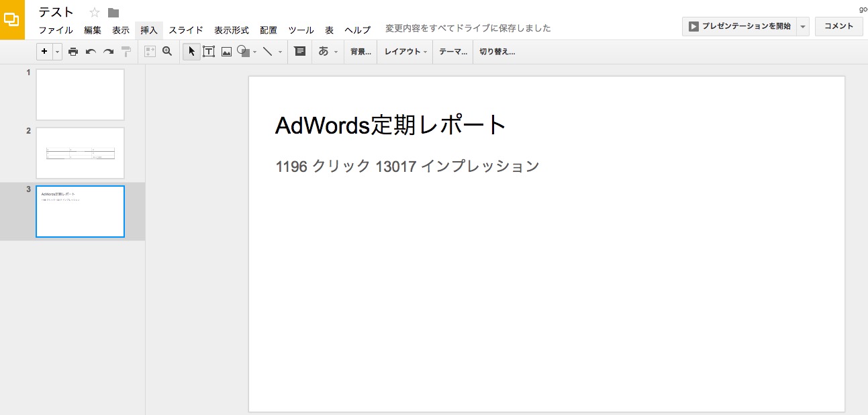
Task: Open the ファイル menu
Action: coord(56,30)
